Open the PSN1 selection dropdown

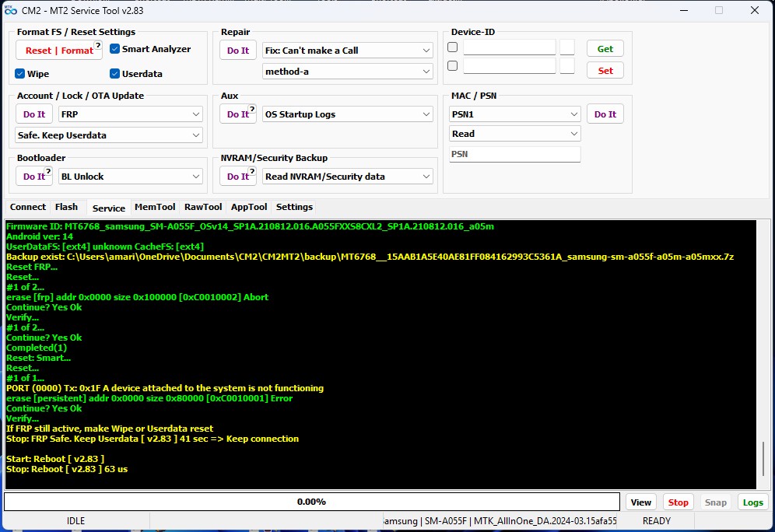(x=515, y=114)
